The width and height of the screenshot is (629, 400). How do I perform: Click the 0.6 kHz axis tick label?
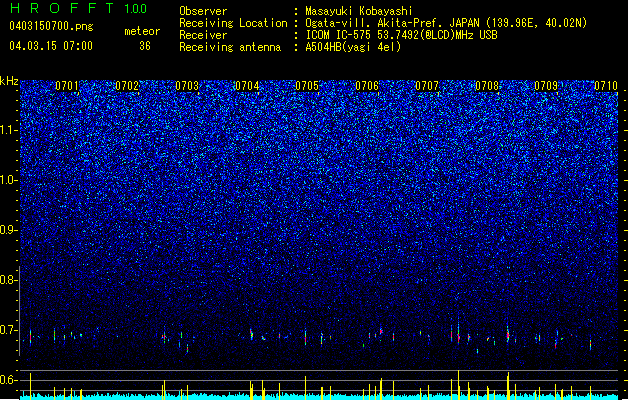(8, 380)
